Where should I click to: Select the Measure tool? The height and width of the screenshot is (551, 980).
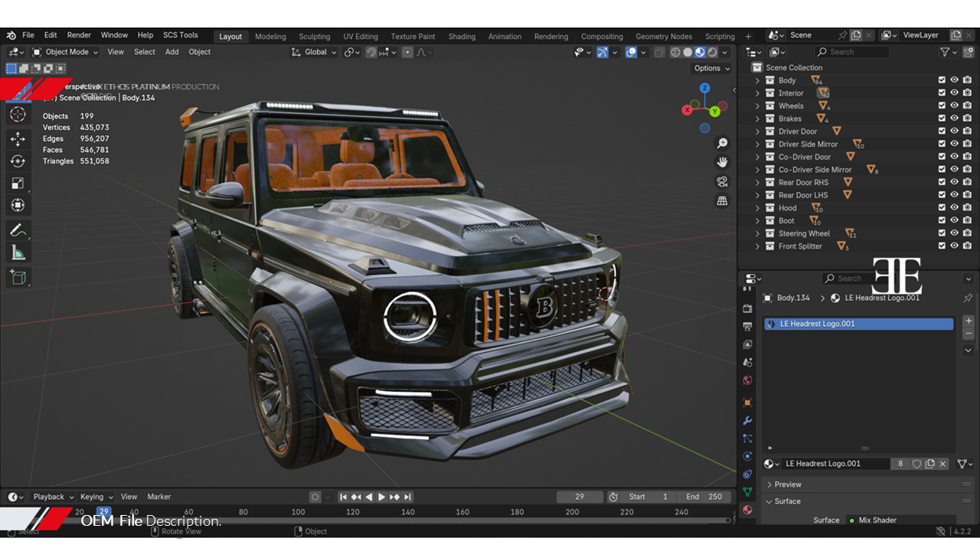18,252
